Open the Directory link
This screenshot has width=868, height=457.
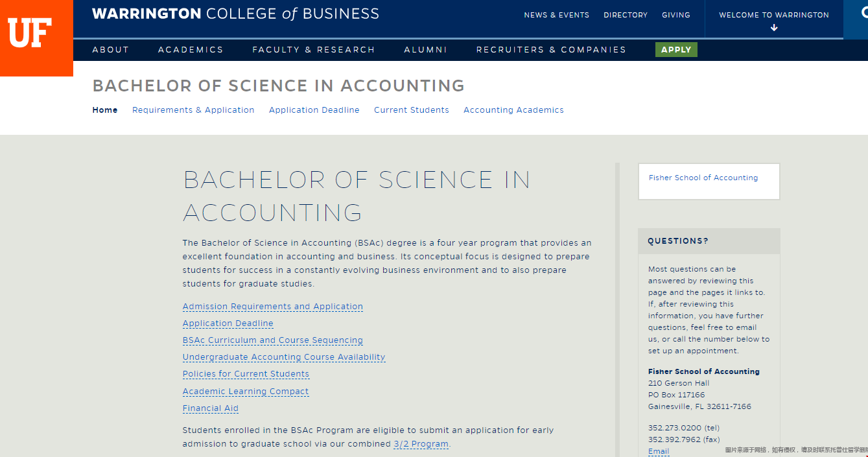tap(625, 15)
